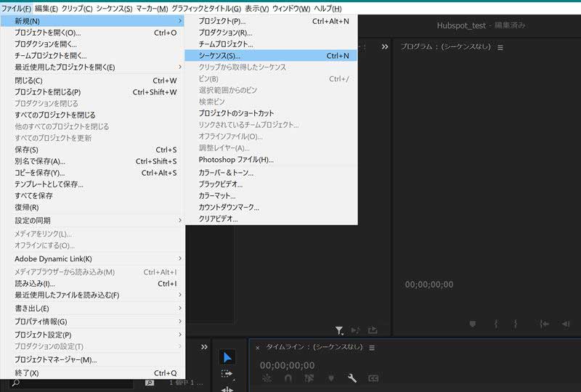Select プロジェクトを開く(O)...

click(92, 33)
